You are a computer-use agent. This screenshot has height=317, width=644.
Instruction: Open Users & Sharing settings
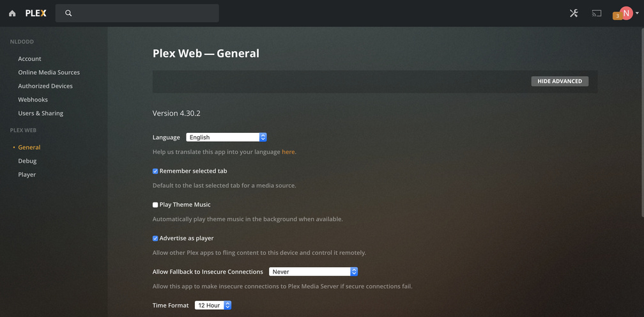click(41, 113)
